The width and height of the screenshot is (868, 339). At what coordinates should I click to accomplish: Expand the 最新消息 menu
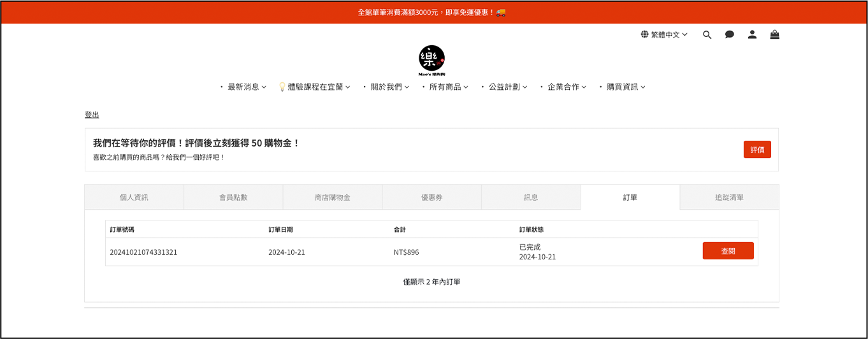(x=243, y=87)
